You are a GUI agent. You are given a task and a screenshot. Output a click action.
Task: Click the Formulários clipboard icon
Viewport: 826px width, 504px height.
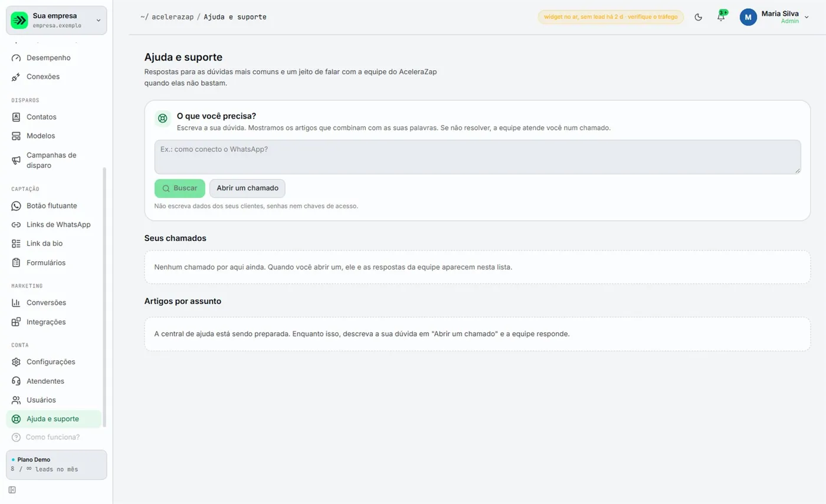tap(17, 262)
